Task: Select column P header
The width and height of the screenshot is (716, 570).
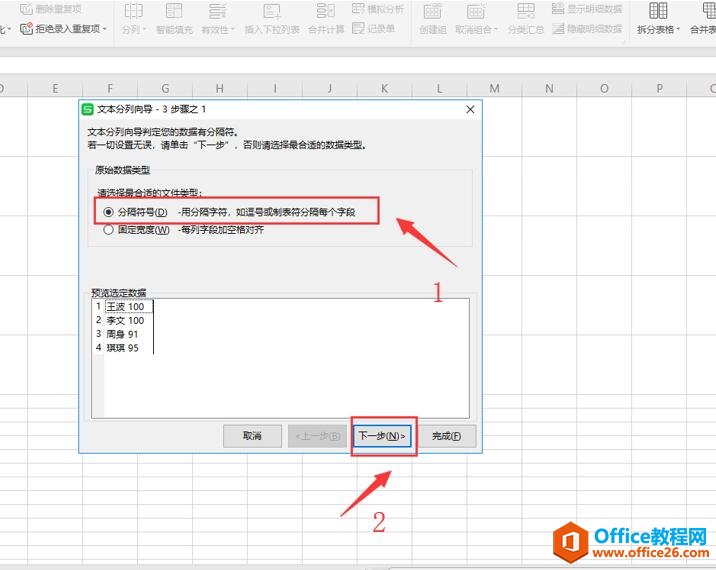Action: [659, 89]
